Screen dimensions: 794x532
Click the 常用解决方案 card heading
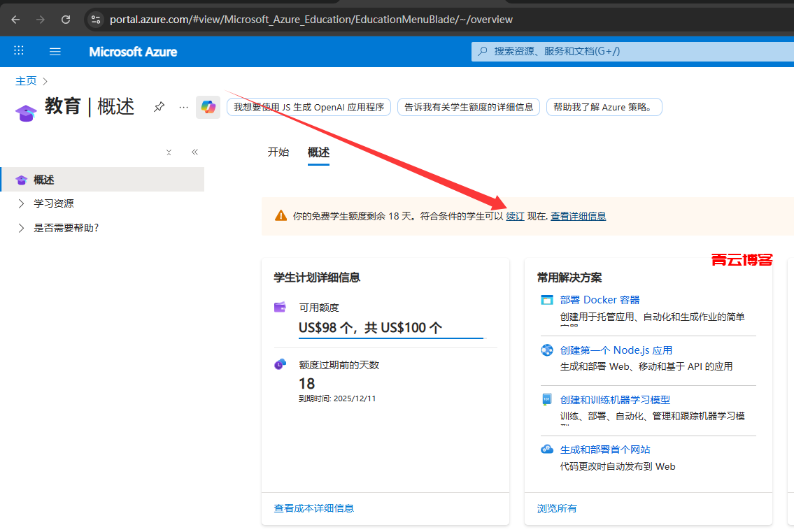569,278
